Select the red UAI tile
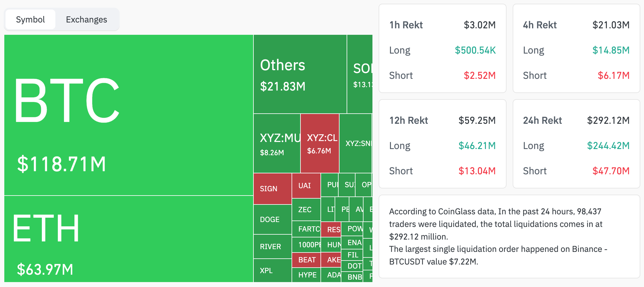 click(306, 186)
